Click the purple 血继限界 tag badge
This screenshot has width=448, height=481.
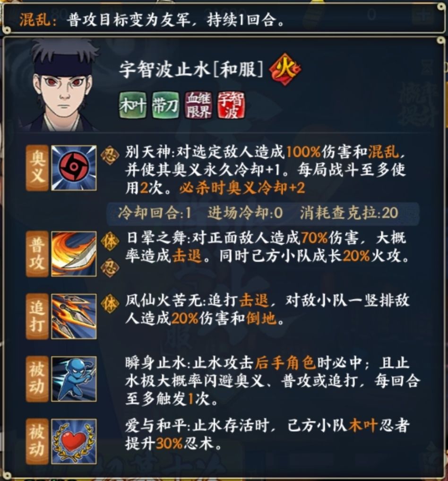(x=198, y=105)
